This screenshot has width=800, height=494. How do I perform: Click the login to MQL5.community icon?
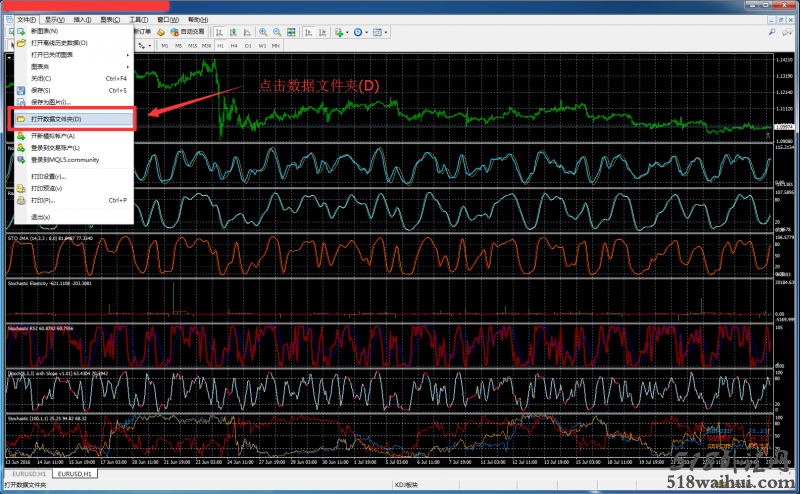(x=21, y=159)
